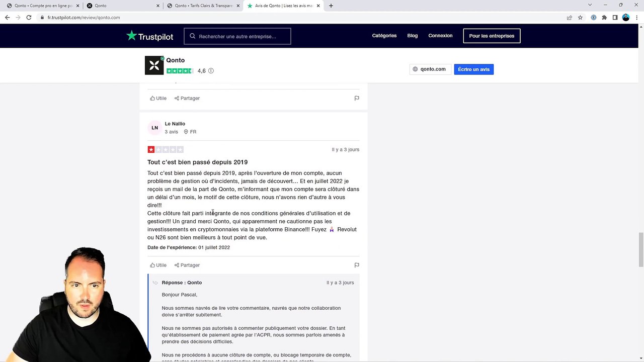Click the info icon beside 4,6
Image resolution: width=644 pixels, height=362 pixels.
click(211, 71)
